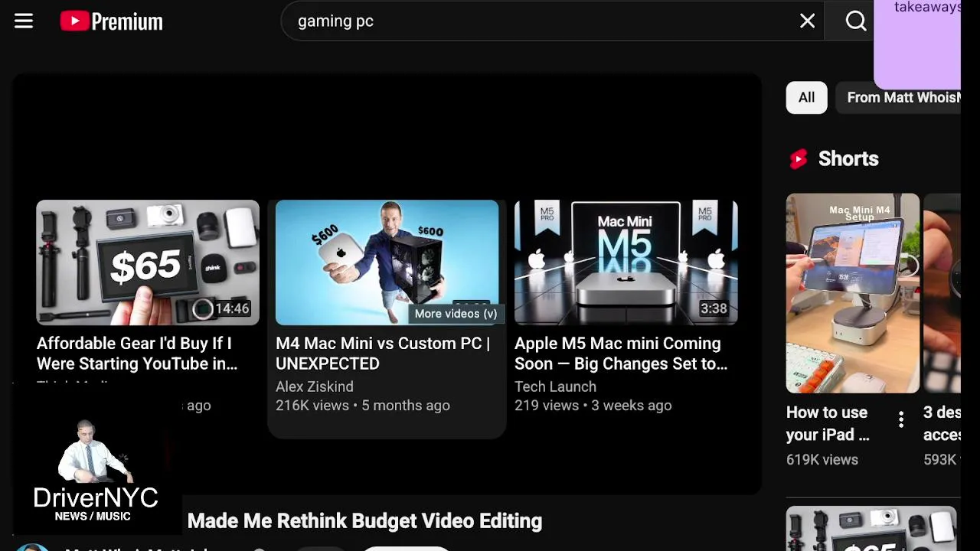Screen dimensions: 980x551
Task: Click 'More videos (v)' overlay
Action: pyautogui.click(x=456, y=314)
